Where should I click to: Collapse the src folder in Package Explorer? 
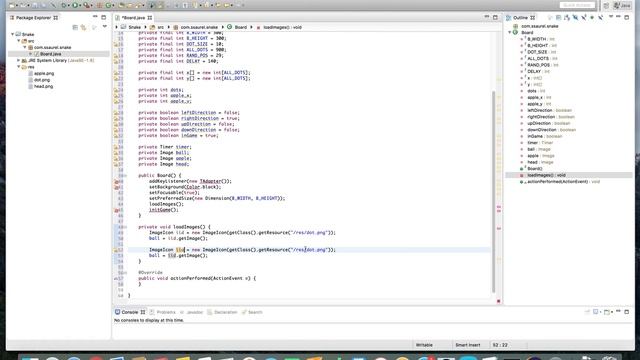[19, 41]
